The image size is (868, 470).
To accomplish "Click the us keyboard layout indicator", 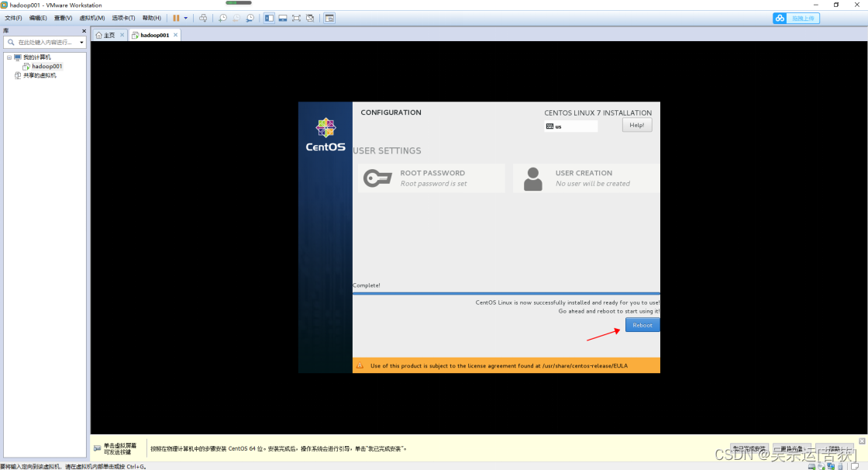I will click(570, 126).
